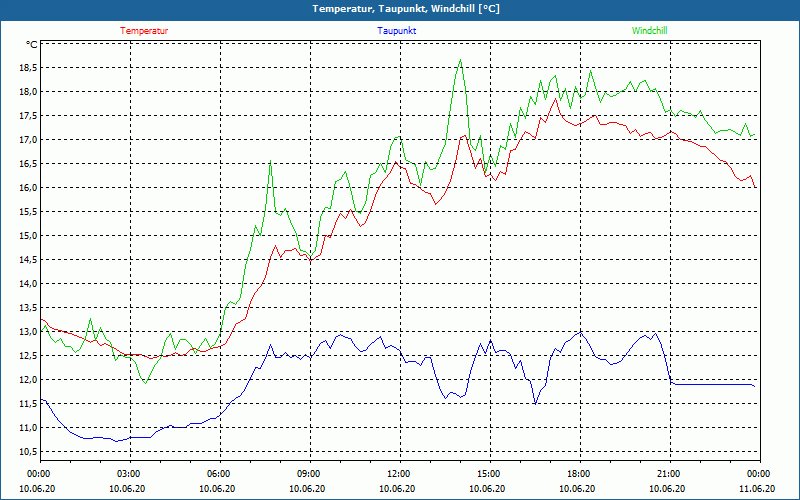Click the 18:00 time axis label
This screenshot has height=500, width=800.
(579, 474)
